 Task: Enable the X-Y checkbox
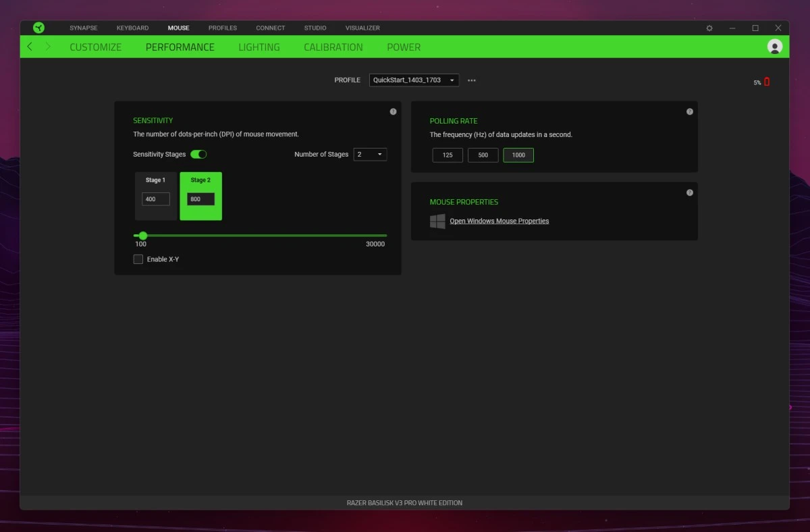tap(138, 259)
